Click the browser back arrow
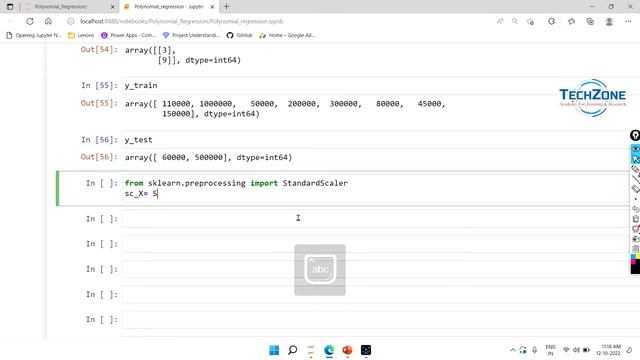 (11, 21)
